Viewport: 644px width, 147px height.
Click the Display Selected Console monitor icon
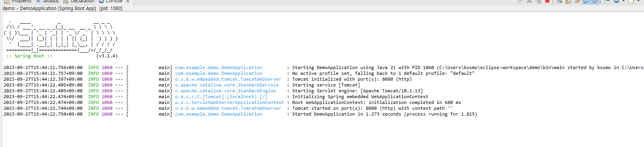[x=616, y=1]
